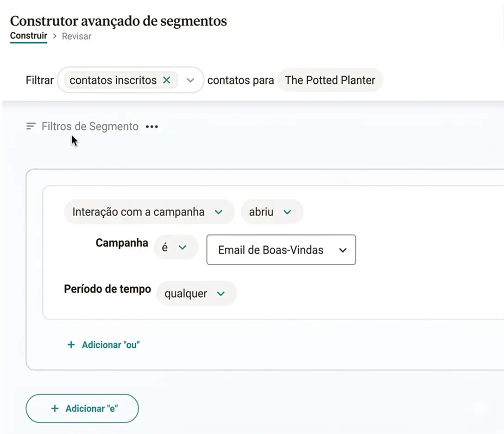Open the ellipsis menu next to Filtros de Segmento
504x434 pixels.
[152, 126]
